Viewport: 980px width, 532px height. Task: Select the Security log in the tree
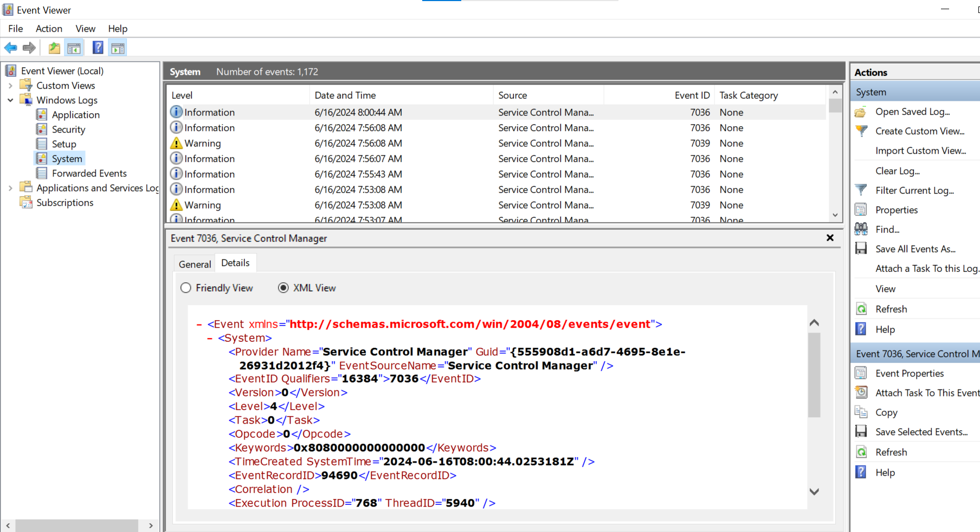[68, 129]
